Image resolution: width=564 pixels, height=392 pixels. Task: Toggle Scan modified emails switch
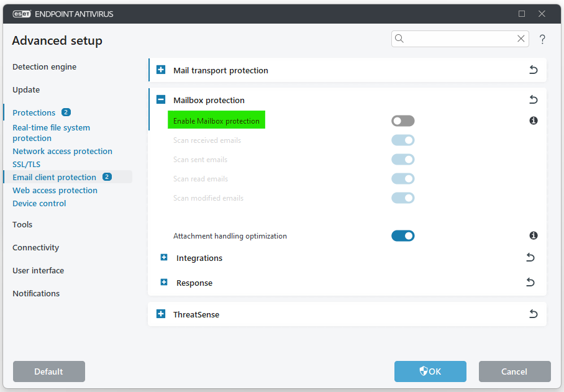(403, 198)
